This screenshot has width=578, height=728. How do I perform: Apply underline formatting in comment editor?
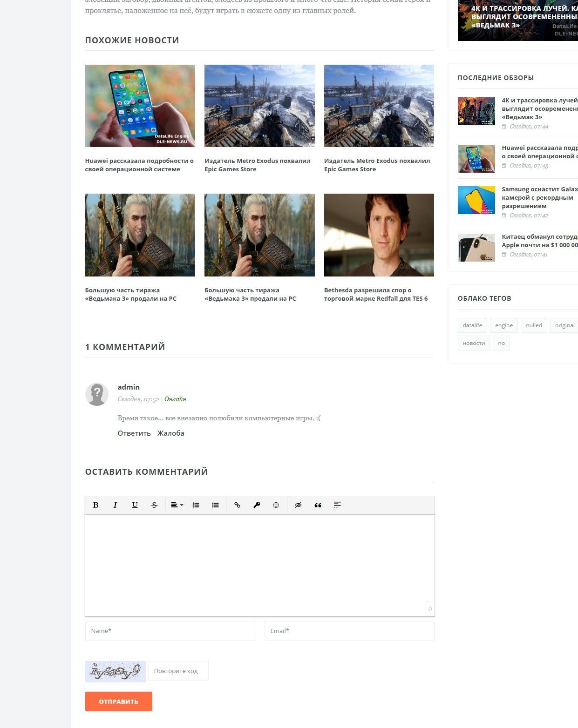click(x=135, y=505)
